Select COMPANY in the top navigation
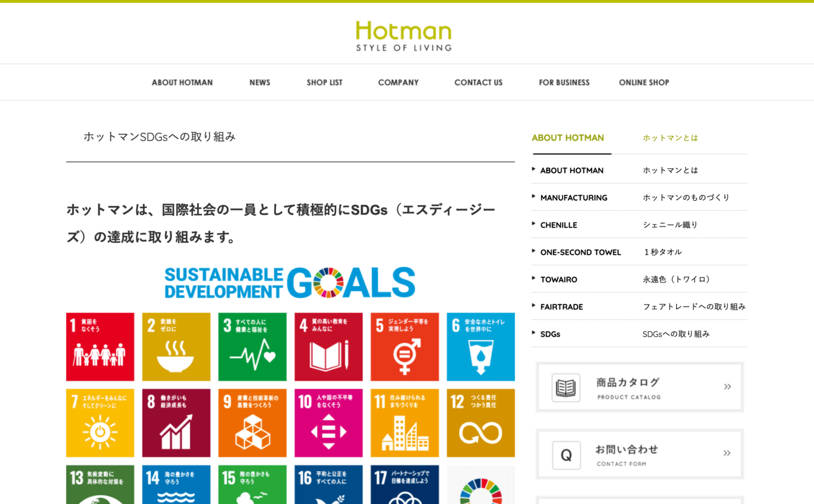The height and width of the screenshot is (504, 814). point(398,83)
